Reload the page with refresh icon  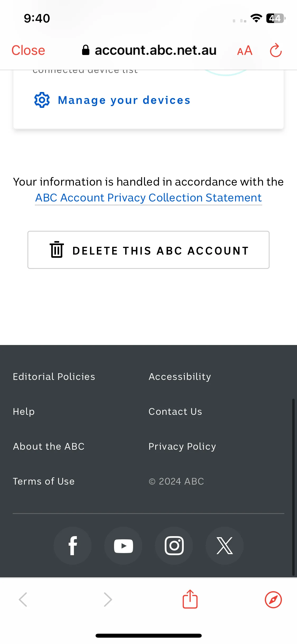click(276, 50)
